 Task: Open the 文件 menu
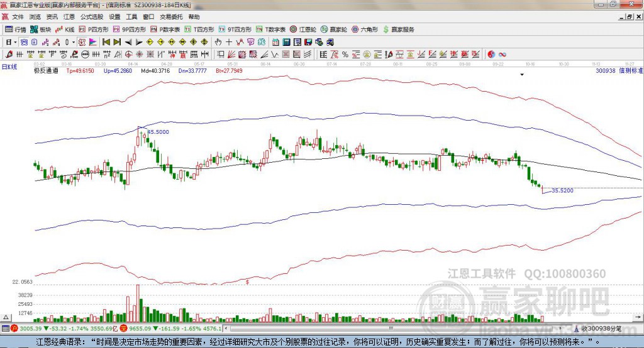(x=18, y=17)
